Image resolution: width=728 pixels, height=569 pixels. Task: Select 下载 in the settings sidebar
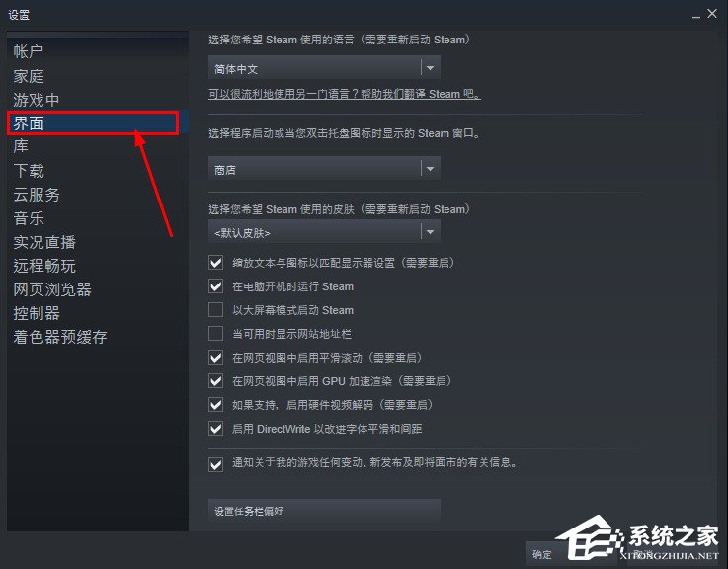(29, 171)
